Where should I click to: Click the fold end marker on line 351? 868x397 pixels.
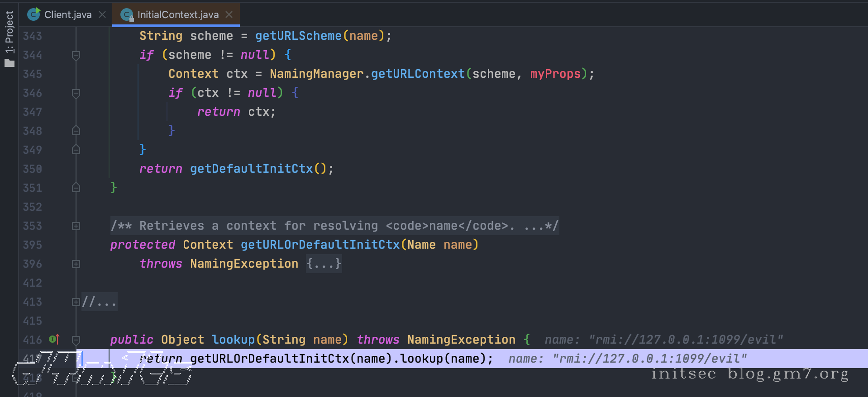76,188
